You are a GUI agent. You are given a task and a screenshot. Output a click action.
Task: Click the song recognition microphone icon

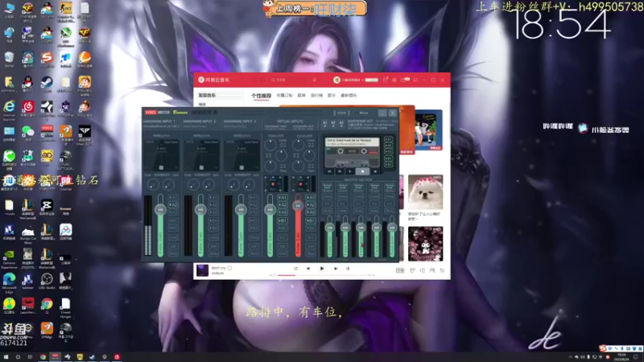pos(314,80)
